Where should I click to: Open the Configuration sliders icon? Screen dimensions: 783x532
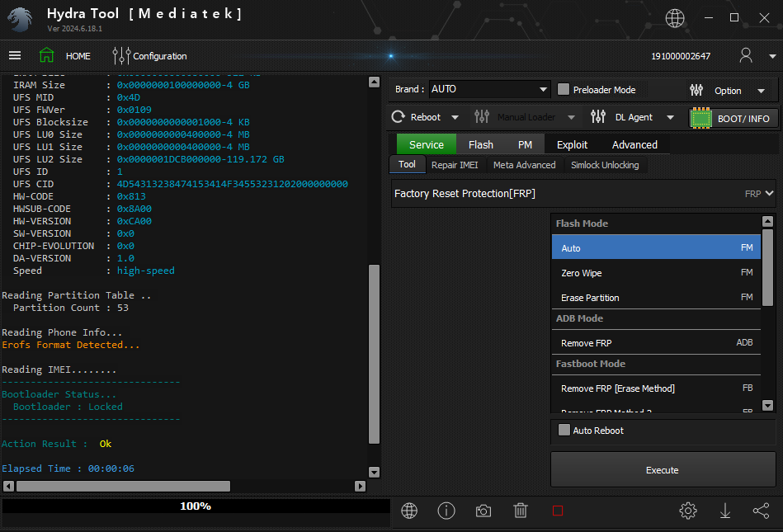point(121,56)
